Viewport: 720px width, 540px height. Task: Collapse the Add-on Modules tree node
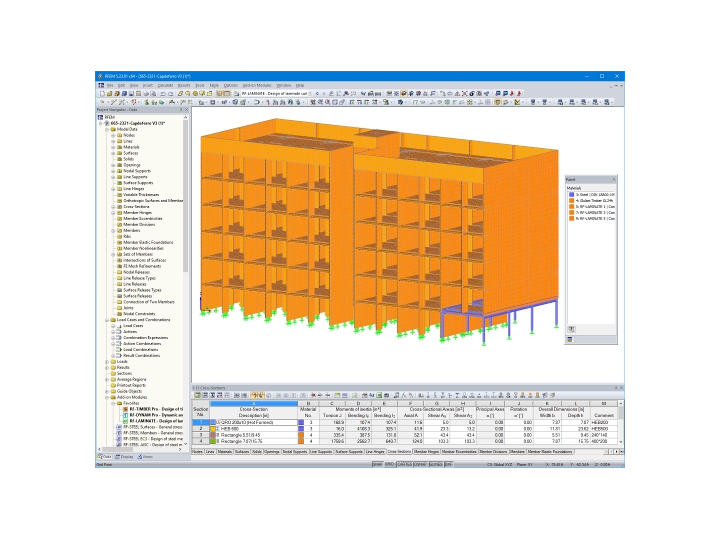click(x=107, y=397)
